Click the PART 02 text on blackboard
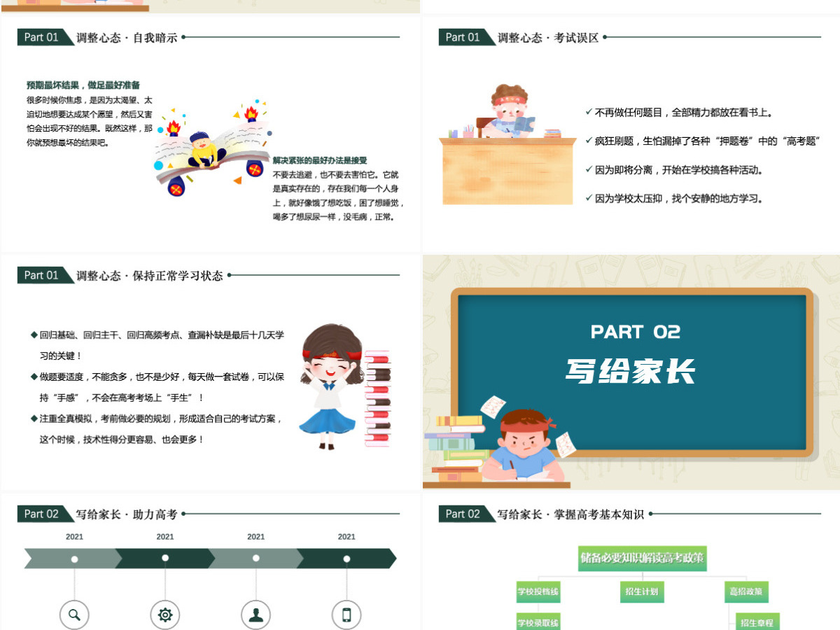840x630 pixels. 636,332
